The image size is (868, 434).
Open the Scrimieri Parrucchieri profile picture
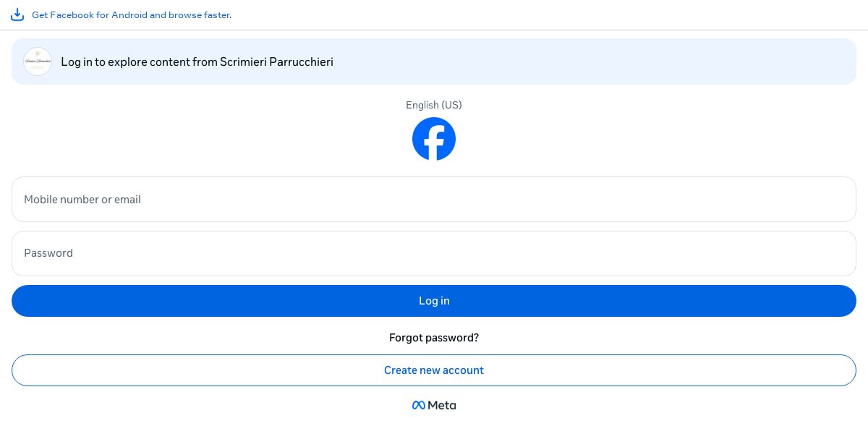coord(38,61)
